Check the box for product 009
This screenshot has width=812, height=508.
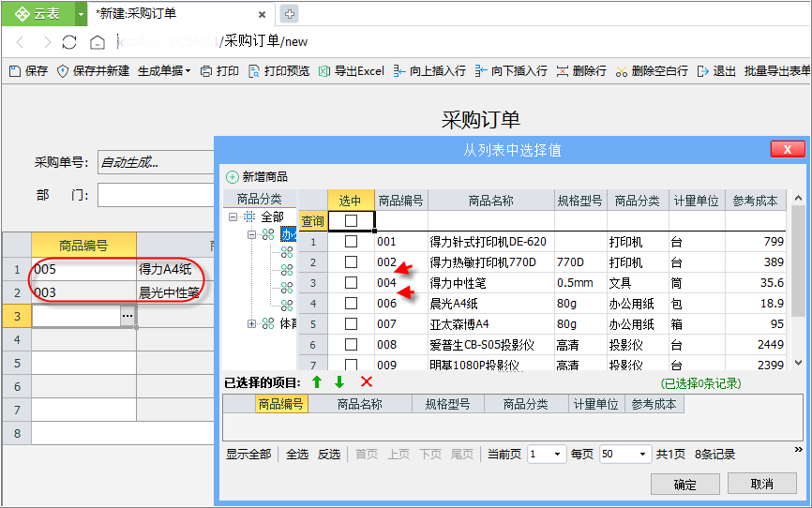click(x=351, y=365)
